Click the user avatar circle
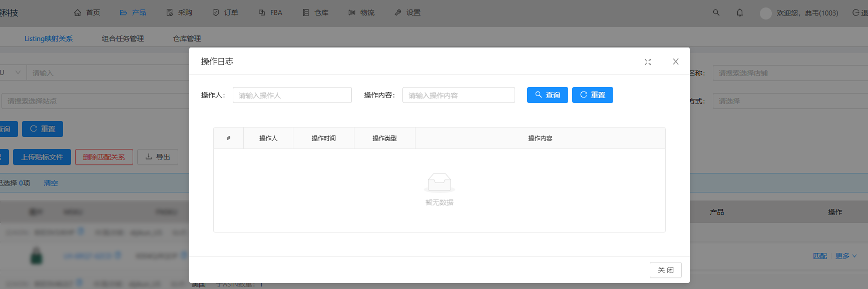This screenshot has height=289, width=868. 765,13
